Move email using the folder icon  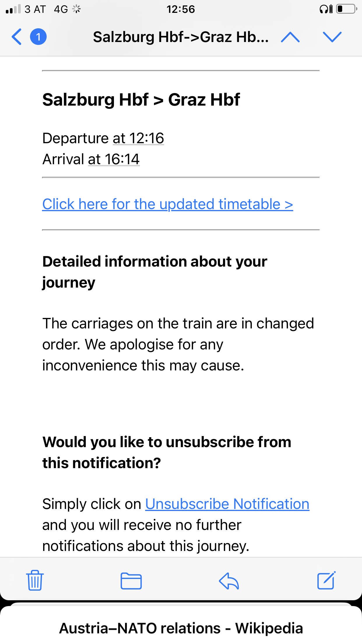coord(131,581)
